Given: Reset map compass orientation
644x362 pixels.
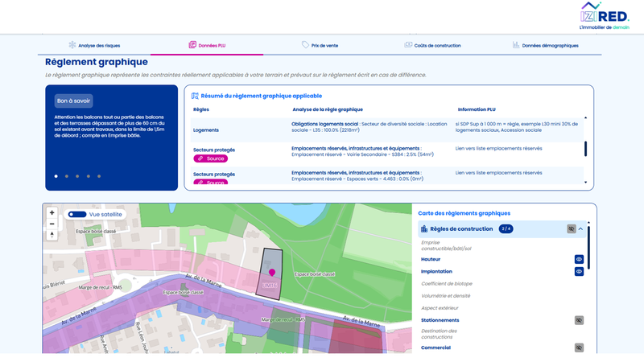Looking at the screenshot, I should (x=52, y=235).
